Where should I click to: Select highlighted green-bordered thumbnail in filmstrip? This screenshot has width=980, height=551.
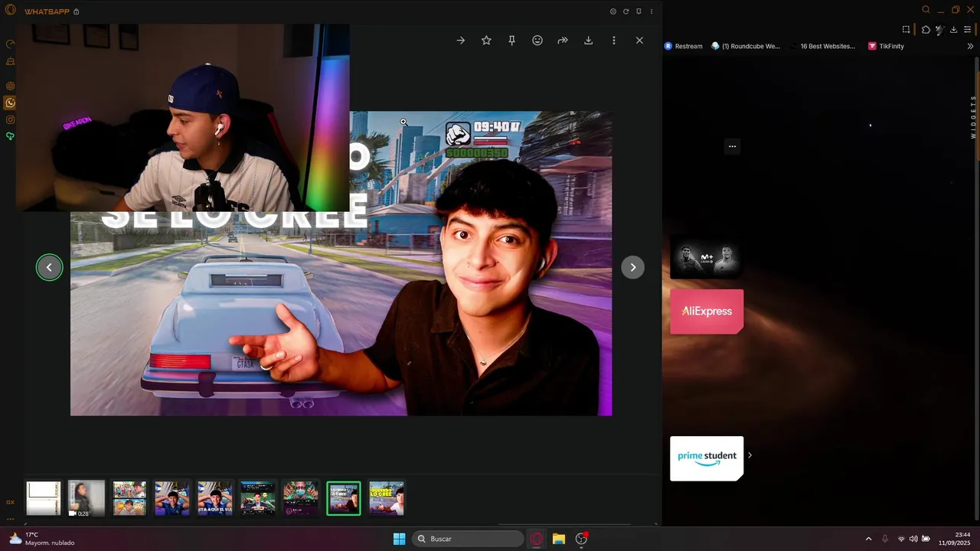(344, 498)
